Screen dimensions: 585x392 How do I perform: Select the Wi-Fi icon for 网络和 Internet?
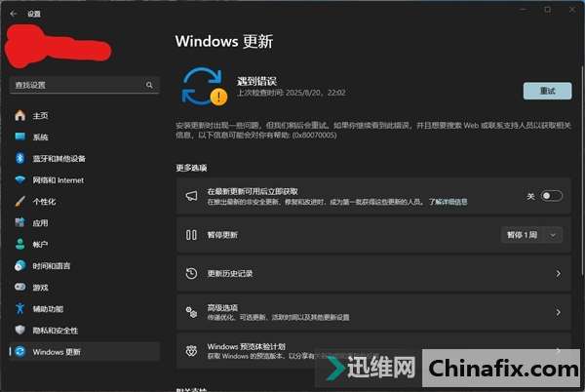[x=20, y=180]
